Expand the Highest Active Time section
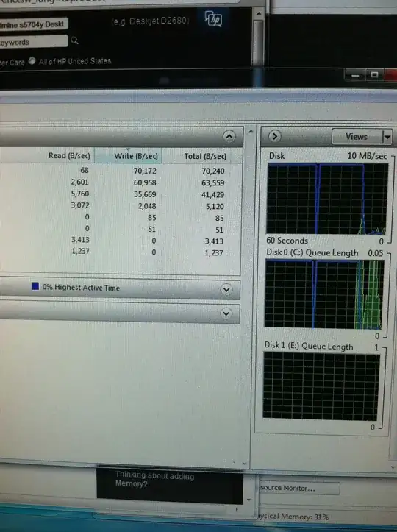Image resolution: width=397 pixels, height=532 pixels. point(226,289)
